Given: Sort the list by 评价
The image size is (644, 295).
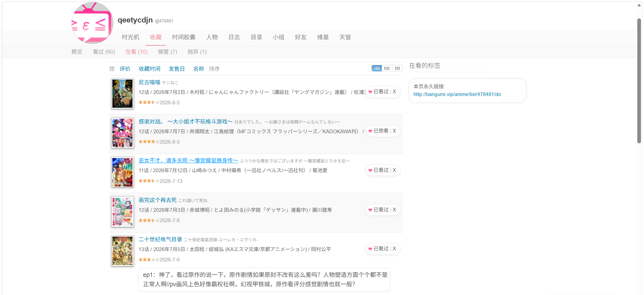Looking at the screenshot, I should point(125,69).
